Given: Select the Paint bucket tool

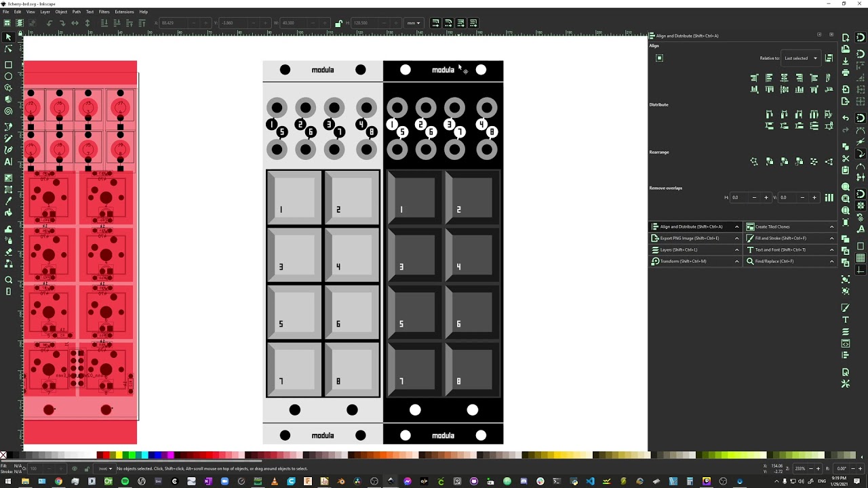Looking at the screenshot, I should click(x=8, y=212).
